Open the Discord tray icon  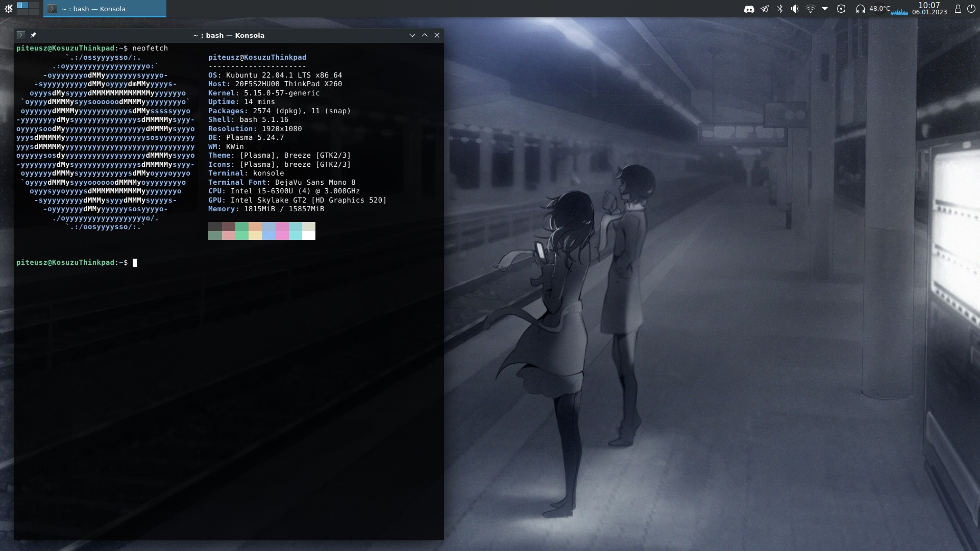(x=749, y=9)
